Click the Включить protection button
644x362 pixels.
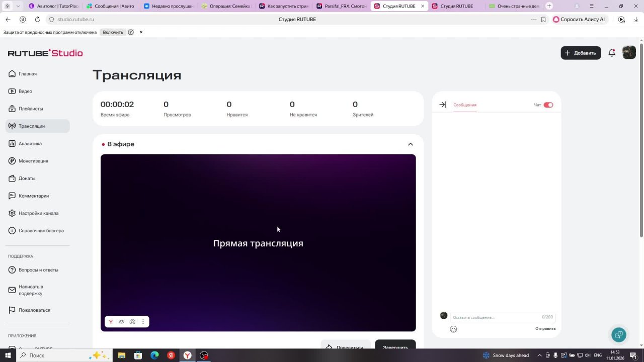click(x=113, y=32)
